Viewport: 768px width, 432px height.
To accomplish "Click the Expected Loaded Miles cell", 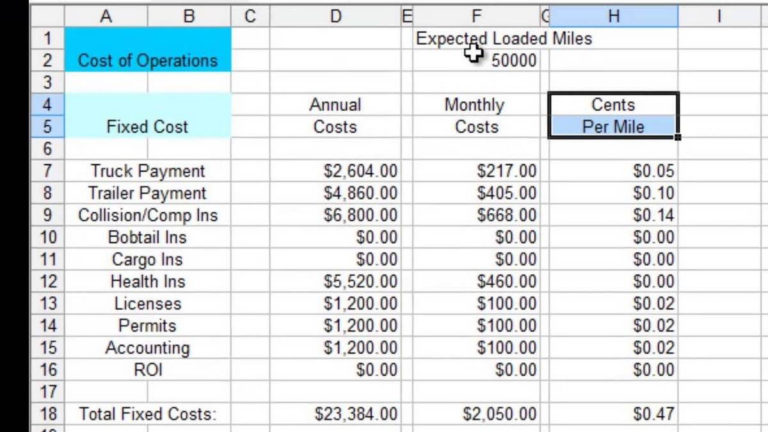I will click(504, 38).
